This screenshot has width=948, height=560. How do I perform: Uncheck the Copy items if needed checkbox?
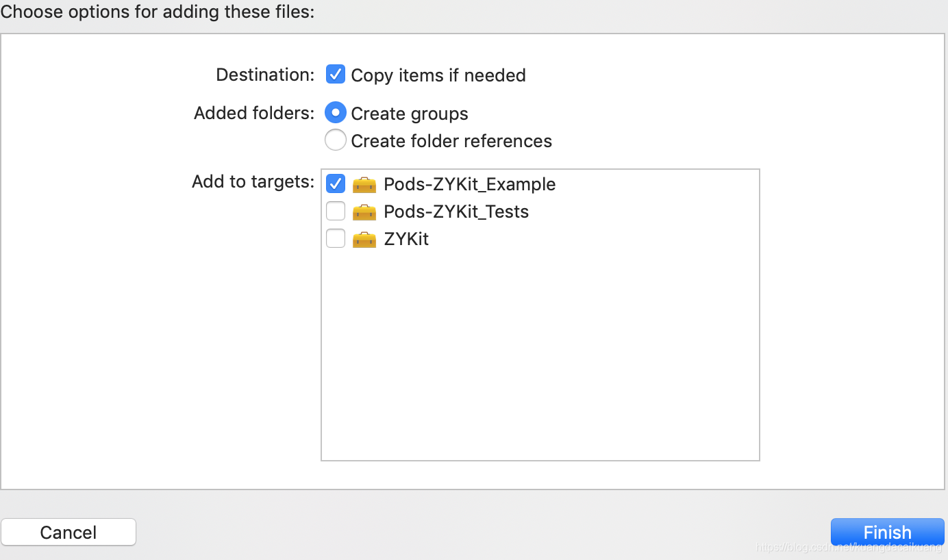(336, 74)
